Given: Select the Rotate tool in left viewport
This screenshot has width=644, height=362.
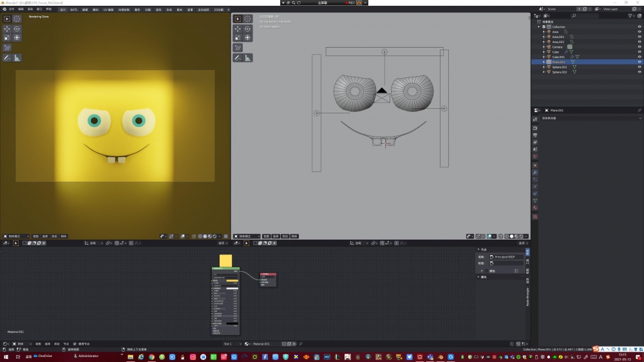Looking at the screenshot, I should pyautogui.click(x=17, y=29).
